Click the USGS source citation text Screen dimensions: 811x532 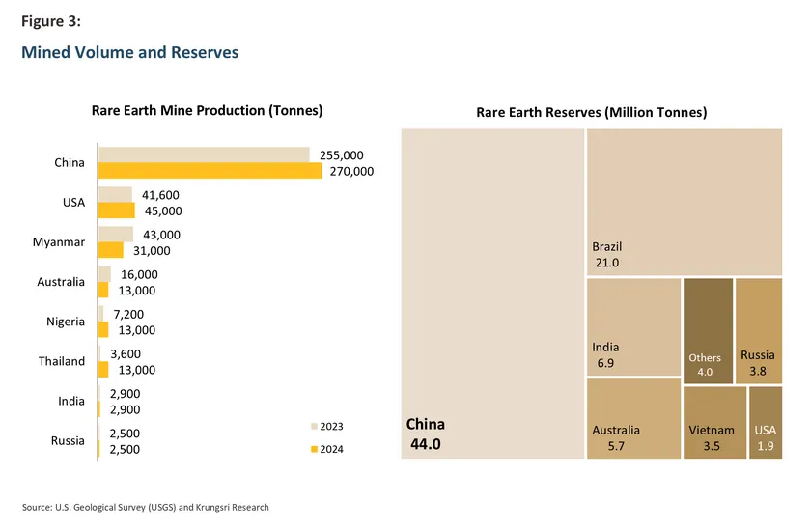(x=145, y=507)
